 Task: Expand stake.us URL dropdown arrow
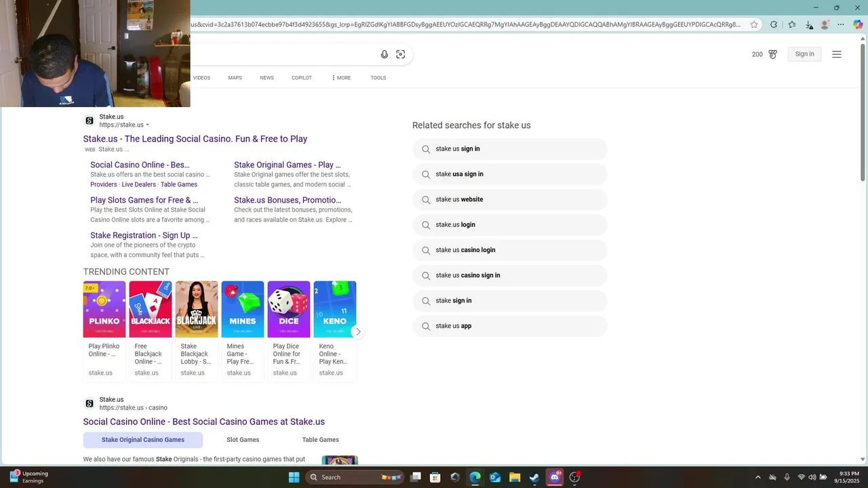(147, 125)
